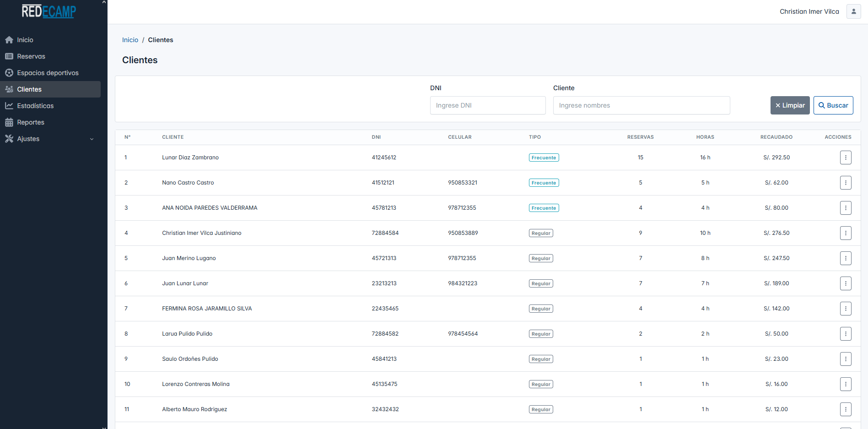
Task: Expand the Ajustes submenu chevron
Action: (92, 139)
